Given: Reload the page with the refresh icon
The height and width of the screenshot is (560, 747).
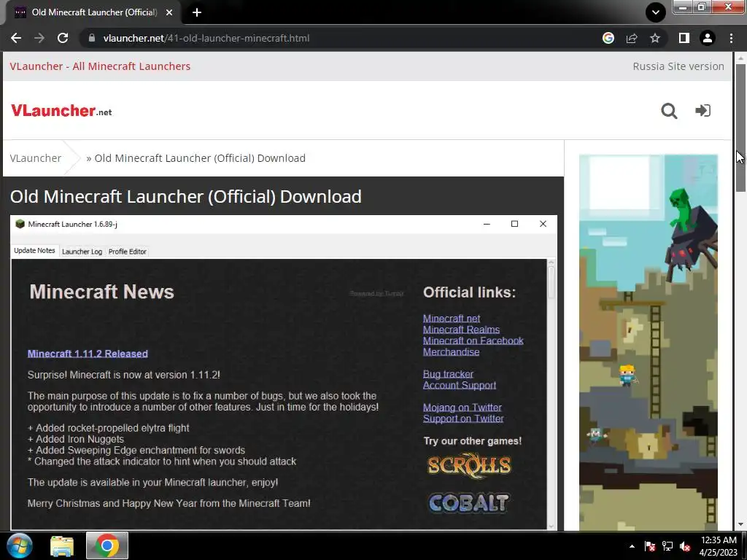Looking at the screenshot, I should pyautogui.click(x=63, y=38).
